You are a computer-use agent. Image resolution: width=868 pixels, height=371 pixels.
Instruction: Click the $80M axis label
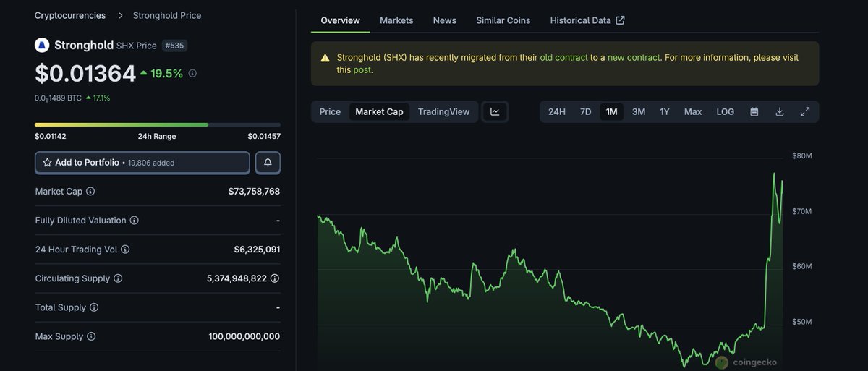(802, 155)
